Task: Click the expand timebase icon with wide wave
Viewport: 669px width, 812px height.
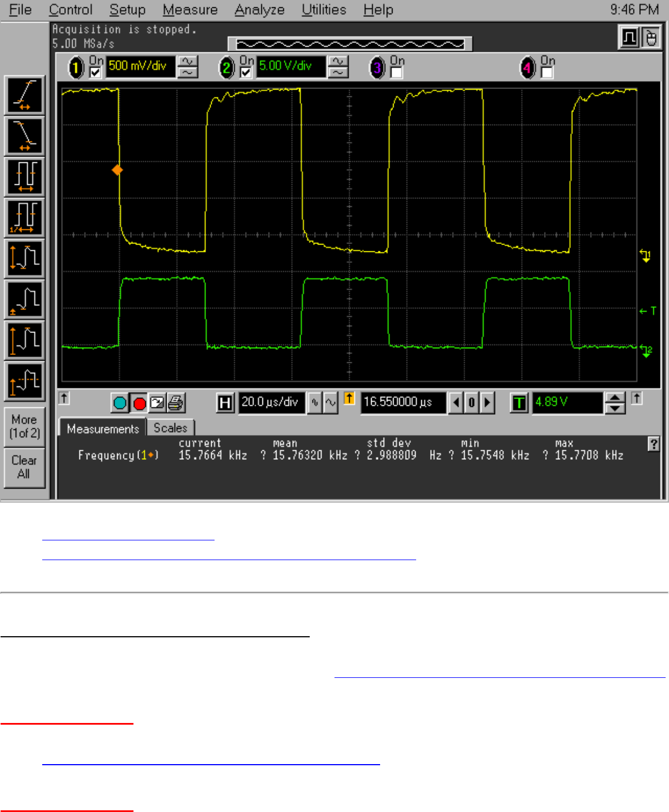Action: (x=331, y=402)
